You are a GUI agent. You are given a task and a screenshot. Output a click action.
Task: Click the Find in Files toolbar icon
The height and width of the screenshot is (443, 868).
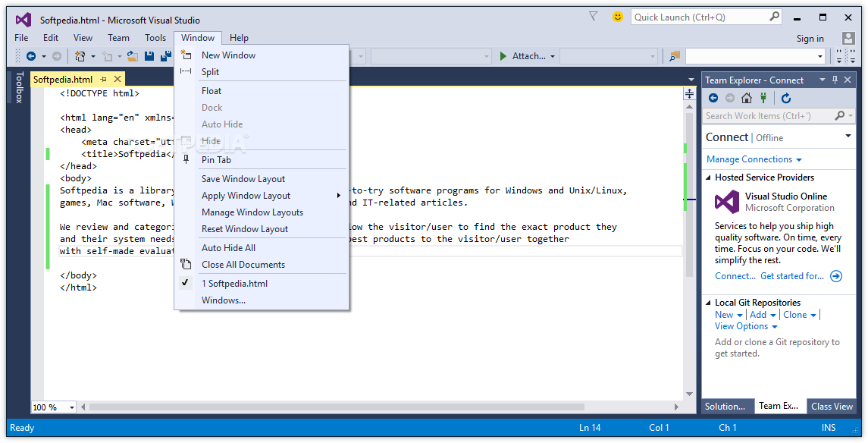click(x=674, y=56)
